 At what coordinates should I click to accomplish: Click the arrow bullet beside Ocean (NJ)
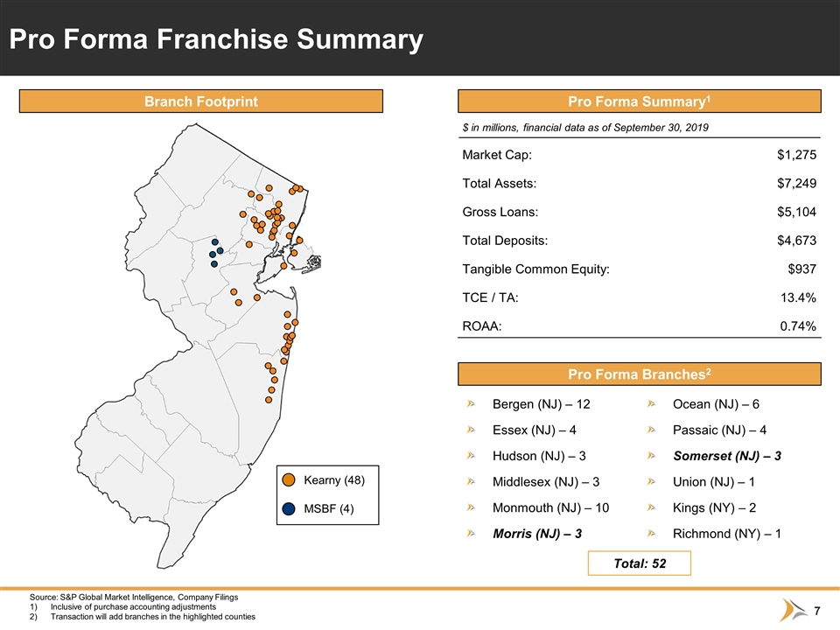click(651, 404)
